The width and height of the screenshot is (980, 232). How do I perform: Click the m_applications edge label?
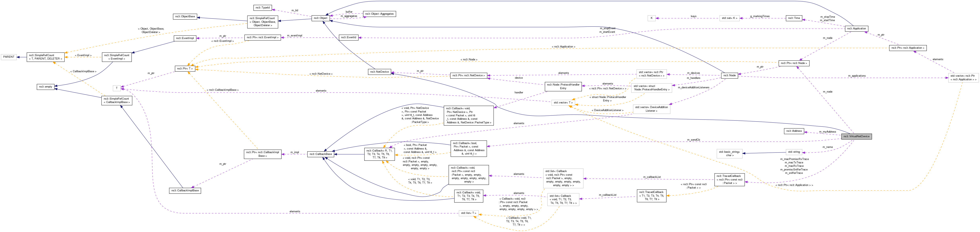click(857, 76)
